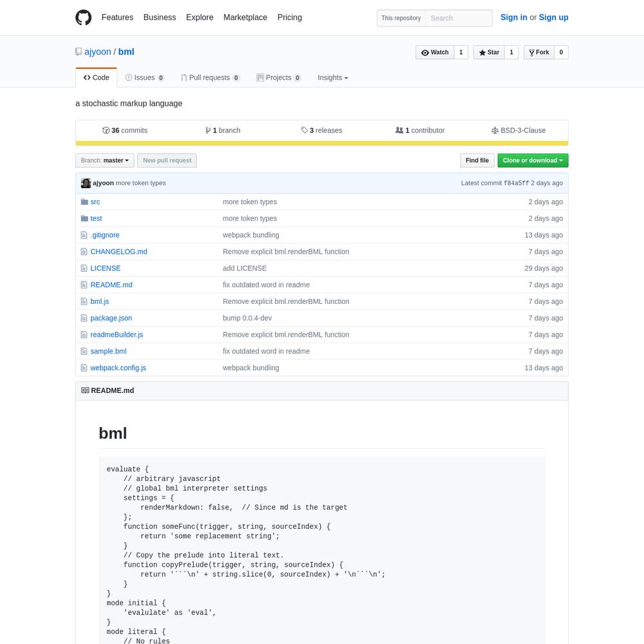This screenshot has height=644, width=644.
Task: Open latest commit hash f84a5ff
Action: pyautogui.click(x=516, y=183)
